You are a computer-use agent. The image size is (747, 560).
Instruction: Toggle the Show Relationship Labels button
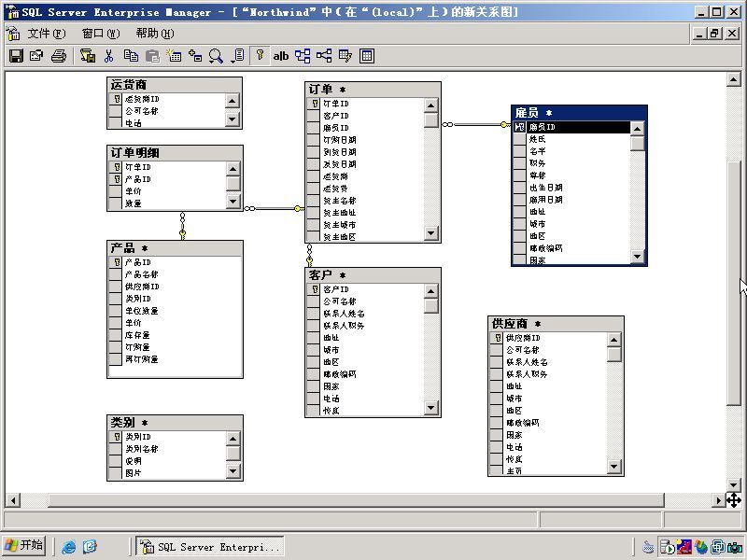tap(324, 56)
